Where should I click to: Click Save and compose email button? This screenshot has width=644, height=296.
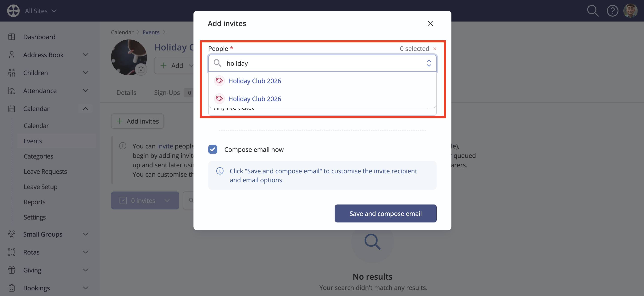385,214
